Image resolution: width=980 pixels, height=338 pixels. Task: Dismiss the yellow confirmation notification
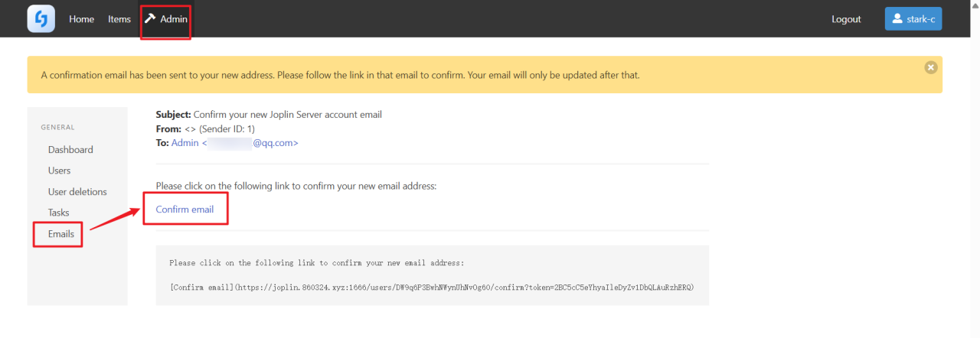tap(930, 67)
